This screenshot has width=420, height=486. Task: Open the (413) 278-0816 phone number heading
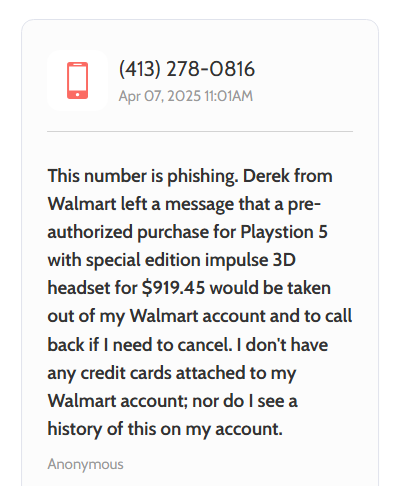coord(187,69)
